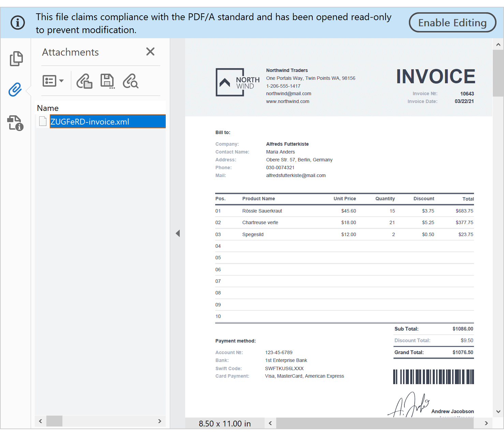Click the ZUGFeRD-invoice.xml file icon
Viewport: 504px width, 436px height.
[x=43, y=121]
